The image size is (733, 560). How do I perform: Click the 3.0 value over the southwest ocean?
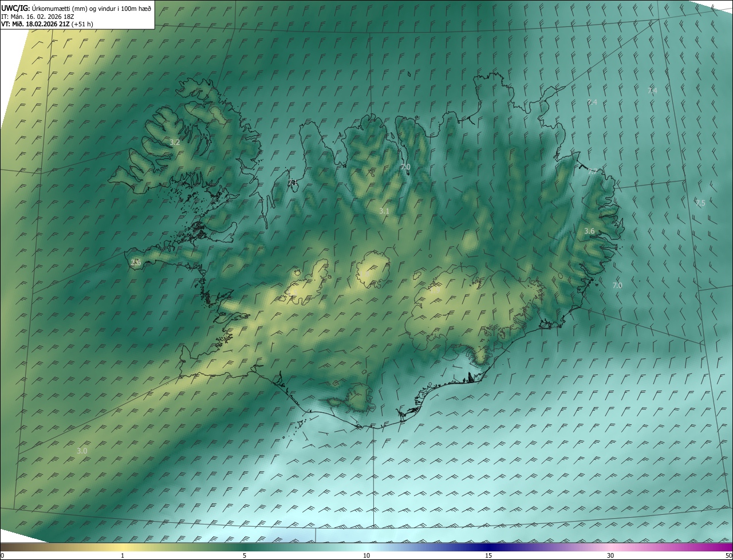[x=82, y=451]
